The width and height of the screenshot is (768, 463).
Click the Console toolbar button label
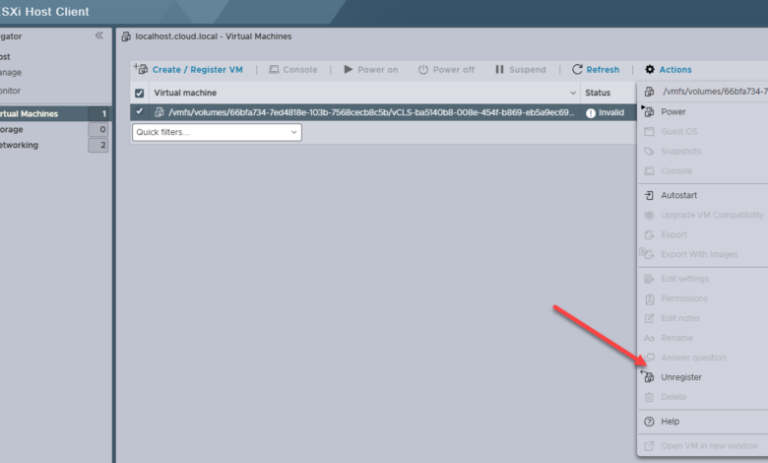pyautogui.click(x=300, y=70)
